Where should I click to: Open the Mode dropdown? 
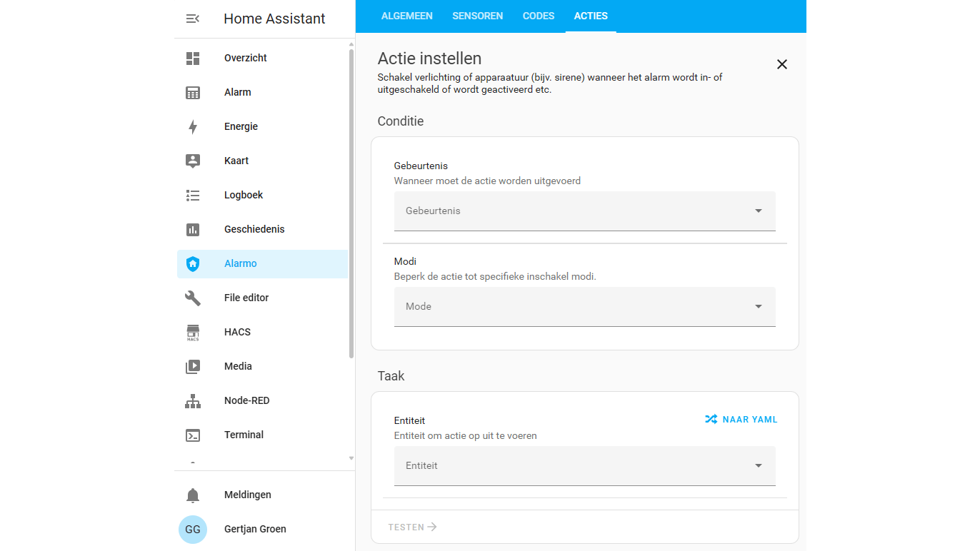(x=584, y=307)
